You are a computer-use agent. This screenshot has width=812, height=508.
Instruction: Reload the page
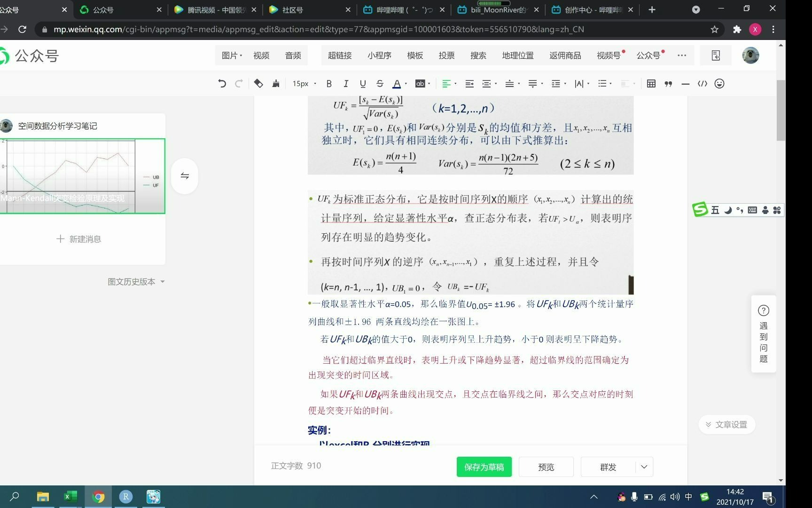point(22,30)
